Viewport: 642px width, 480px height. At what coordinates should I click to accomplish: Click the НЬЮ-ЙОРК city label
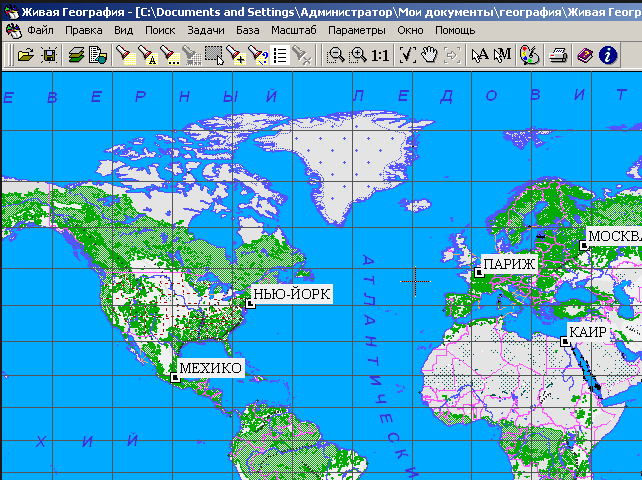click(292, 294)
